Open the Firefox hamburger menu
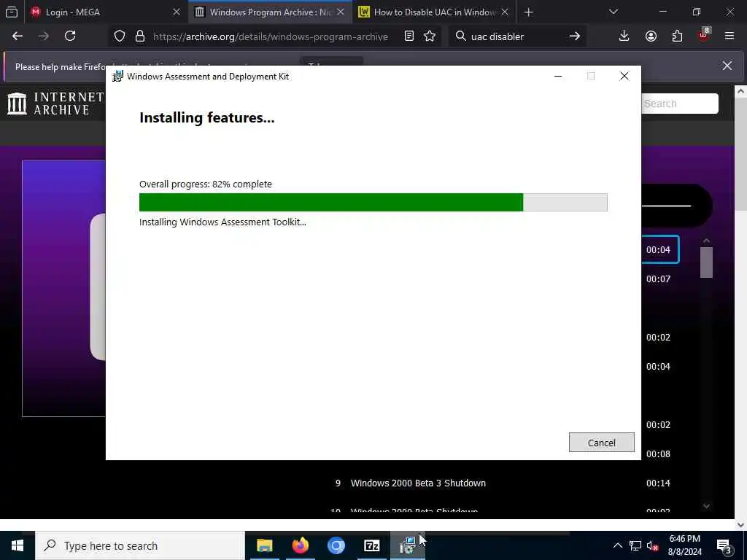 (x=729, y=36)
